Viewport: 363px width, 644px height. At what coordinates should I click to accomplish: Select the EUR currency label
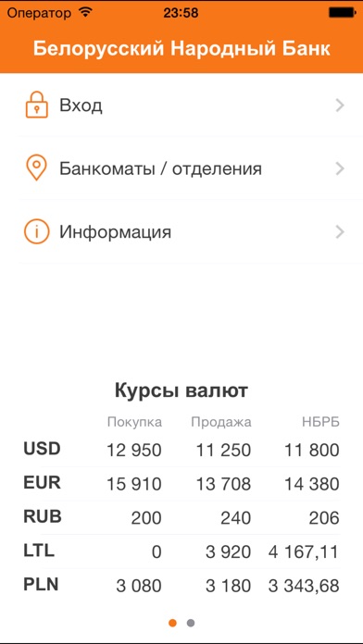click(42, 483)
